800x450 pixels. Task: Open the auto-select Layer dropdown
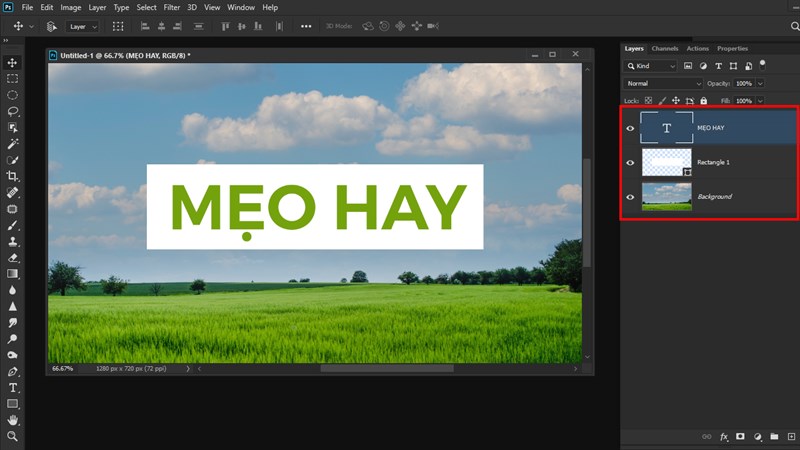point(82,27)
